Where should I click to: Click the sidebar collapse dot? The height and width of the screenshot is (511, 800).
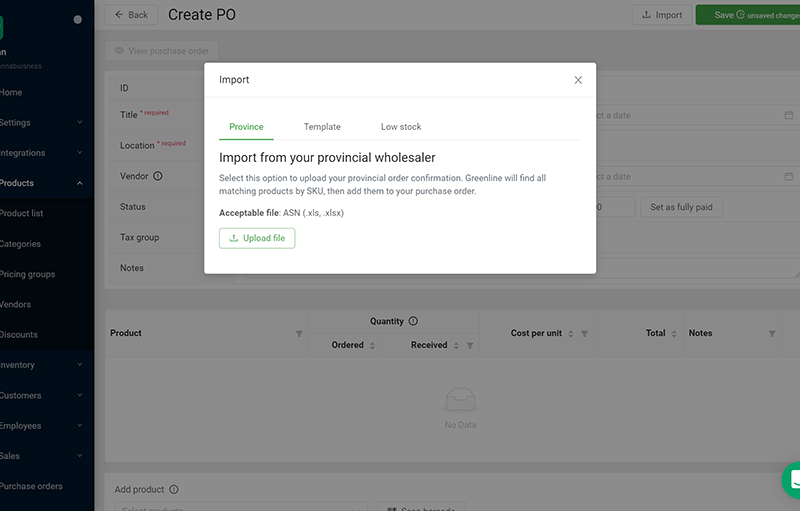78,19
